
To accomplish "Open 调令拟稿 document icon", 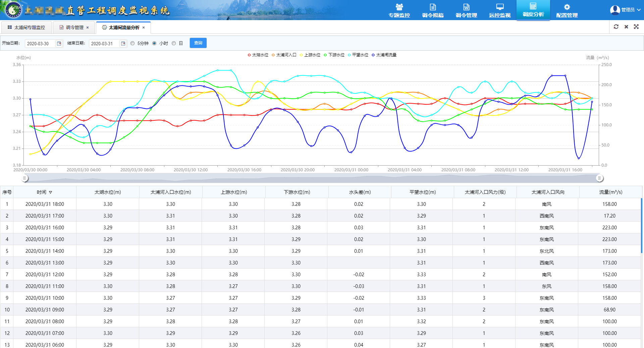I will tap(433, 7).
